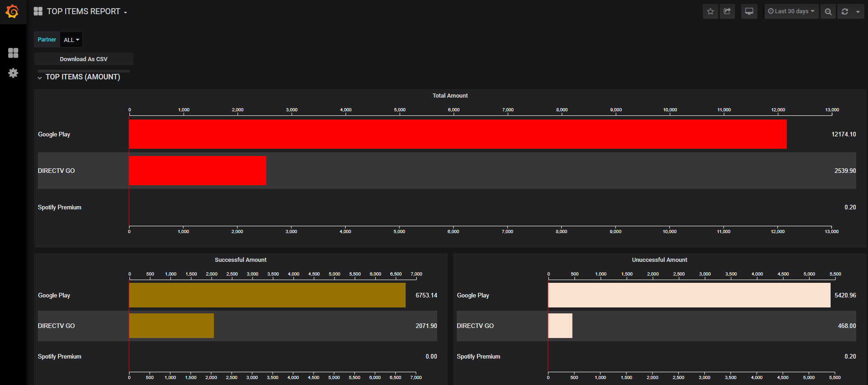Screen dimensions: 868x385
Task: Click Spotify Premium label in Unuccessful Amount
Action: pyautogui.click(x=479, y=356)
